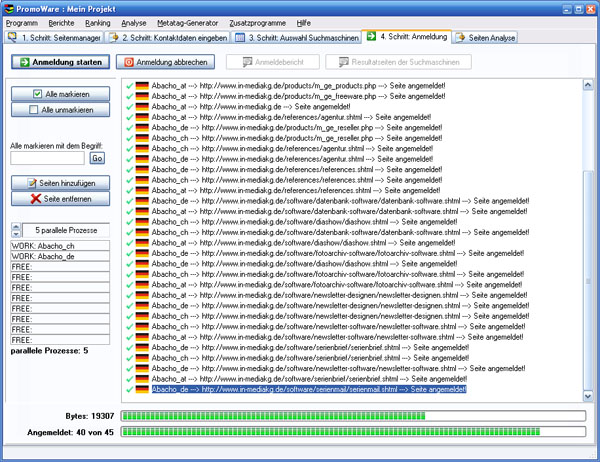Open the Analyse menu
This screenshot has height=462, width=600.
tap(134, 23)
